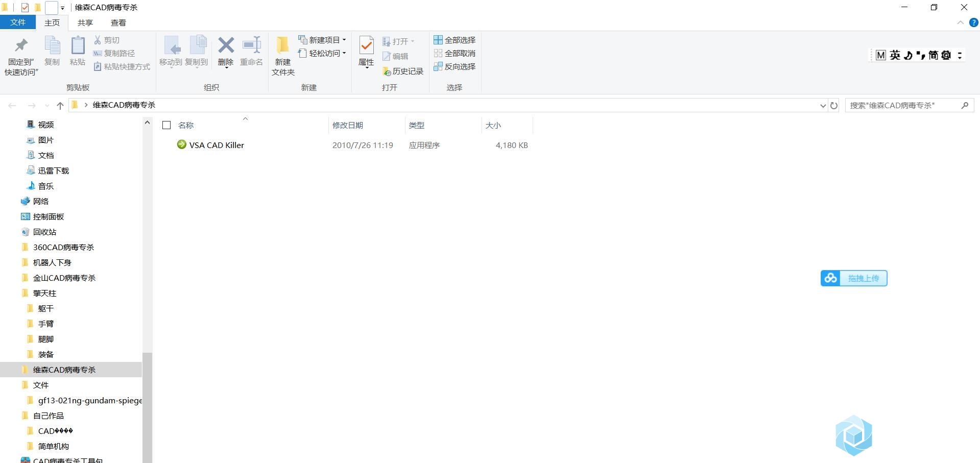The height and width of the screenshot is (463, 980).
Task: Switch to Share (共享) tab
Action: (85, 22)
